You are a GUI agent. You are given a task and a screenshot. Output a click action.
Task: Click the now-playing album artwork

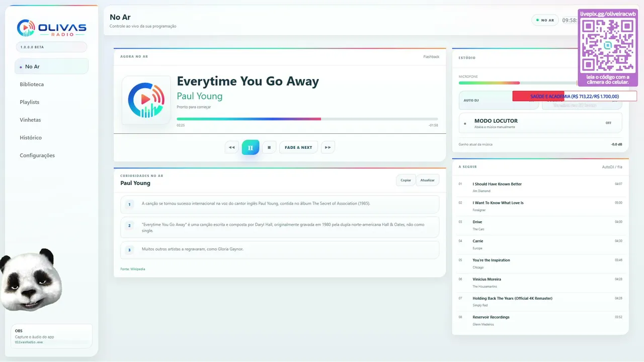(146, 100)
